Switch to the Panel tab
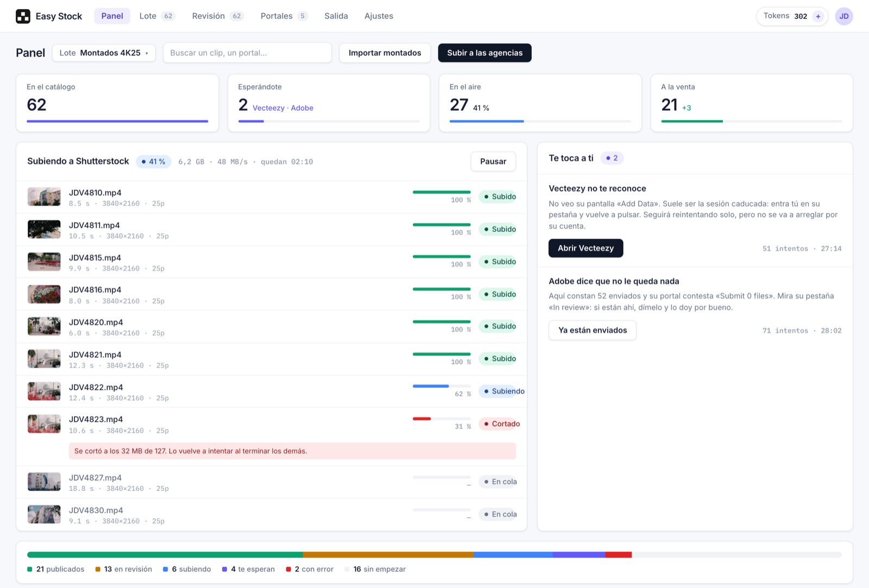The height and width of the screenshot is (588, 869). [x=112, y=16]
